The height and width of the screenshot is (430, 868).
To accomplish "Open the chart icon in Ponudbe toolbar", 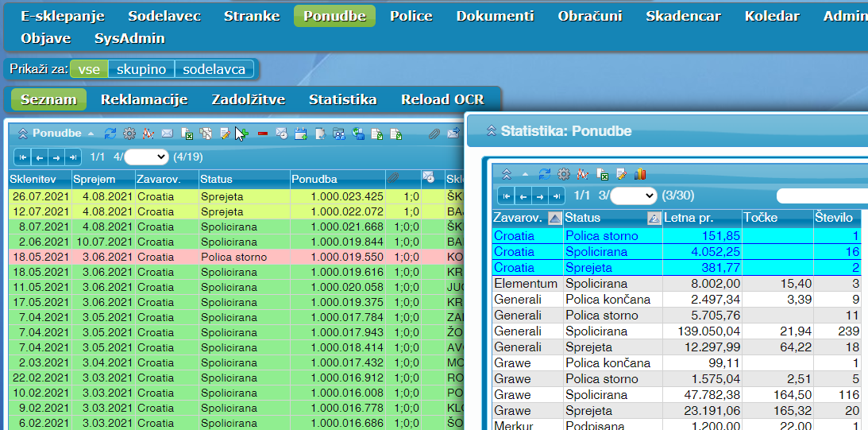I will 148,133.
